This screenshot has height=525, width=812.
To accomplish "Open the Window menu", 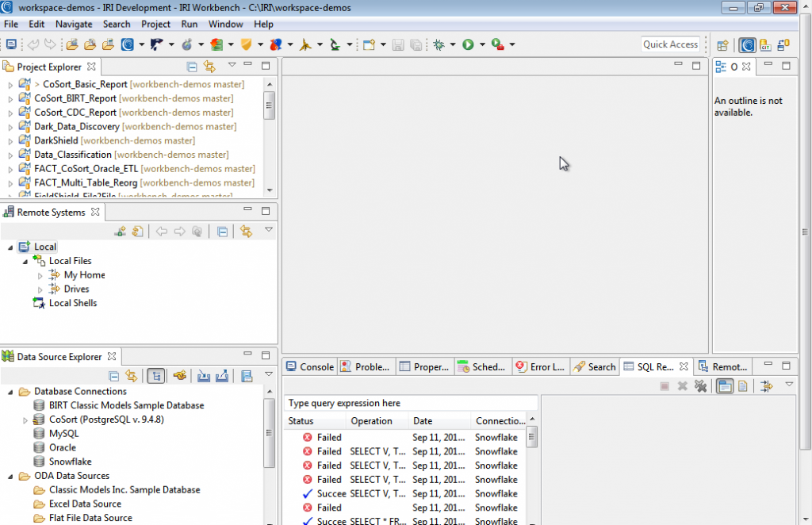I will click(x=225, y=25).
